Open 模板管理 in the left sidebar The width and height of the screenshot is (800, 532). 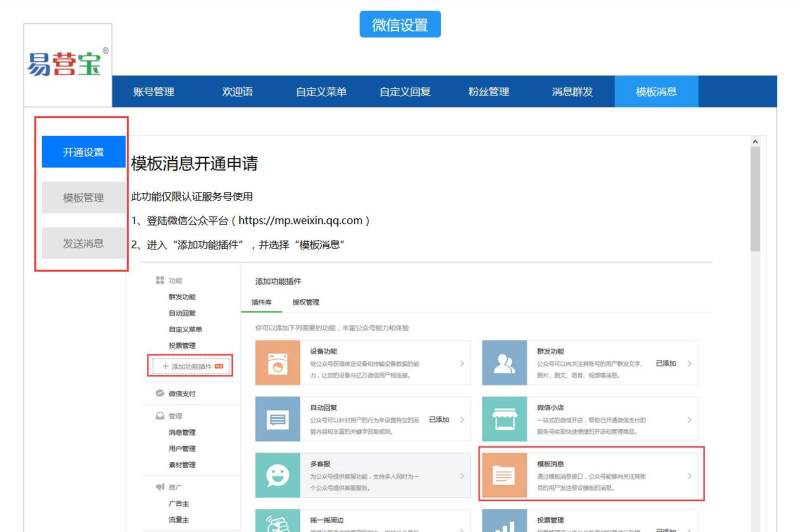point(84,198)
